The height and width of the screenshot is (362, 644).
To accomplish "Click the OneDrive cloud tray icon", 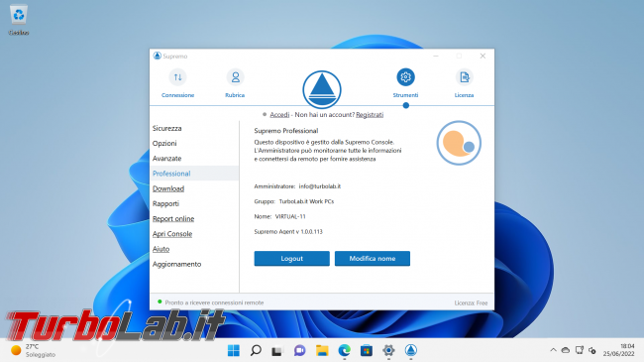I will [566, 350].
